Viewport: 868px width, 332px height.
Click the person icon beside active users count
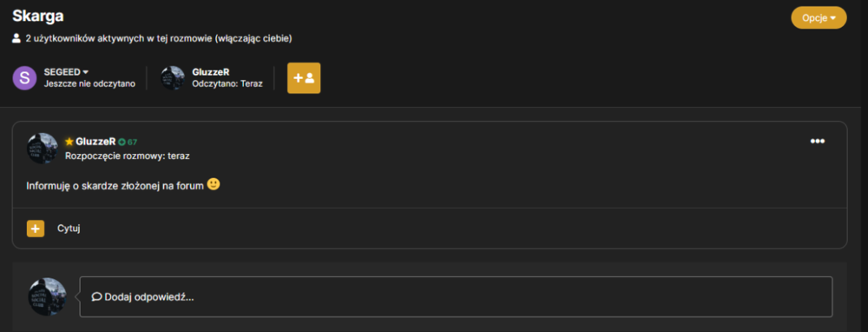point(16,39)
